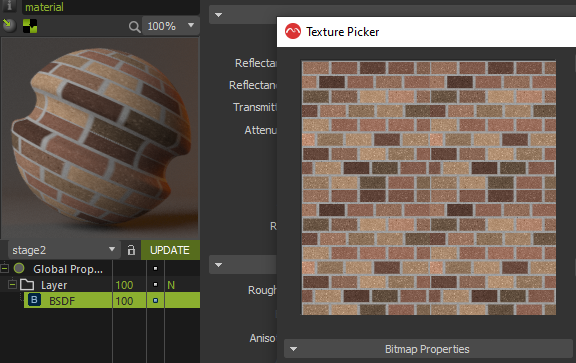Image resolution: width=576 pixels, height=363 pixels.
Task: Select the Global Prop... tree item
Action: (x=68, y=269)
